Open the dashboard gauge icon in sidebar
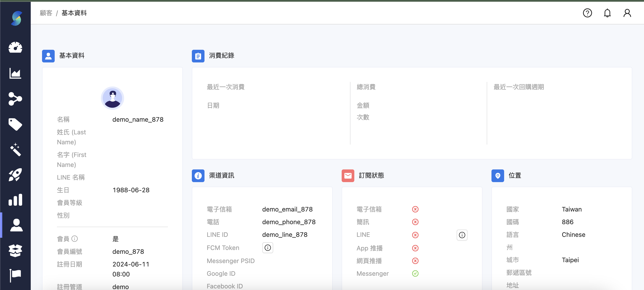644x290 pixels. [16, 48]
